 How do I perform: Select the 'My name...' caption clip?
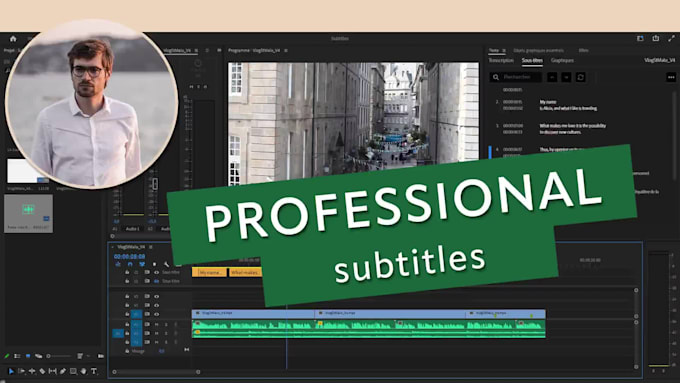(x=209, y=272)
